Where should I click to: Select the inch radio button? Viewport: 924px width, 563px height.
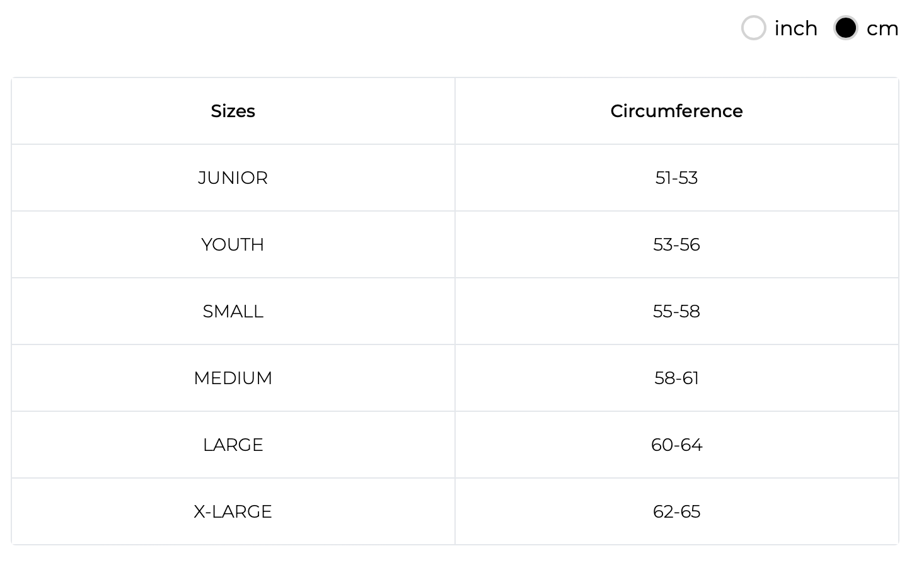pos(753,28)
